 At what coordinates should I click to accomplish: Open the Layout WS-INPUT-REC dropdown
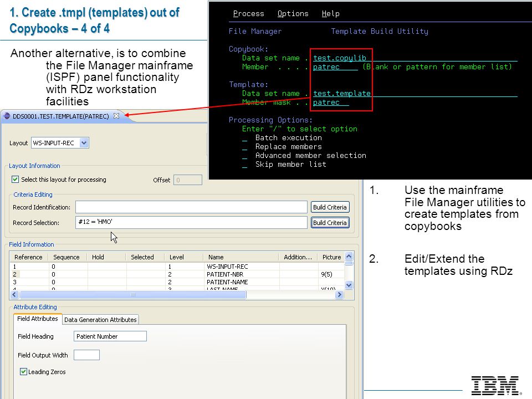[84, 143]
